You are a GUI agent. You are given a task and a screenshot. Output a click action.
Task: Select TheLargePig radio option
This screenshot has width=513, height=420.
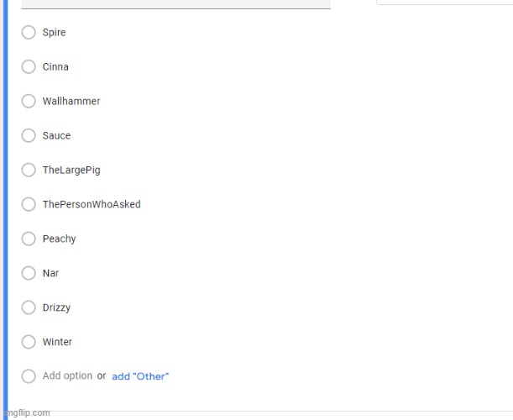[x=29, y=171]
